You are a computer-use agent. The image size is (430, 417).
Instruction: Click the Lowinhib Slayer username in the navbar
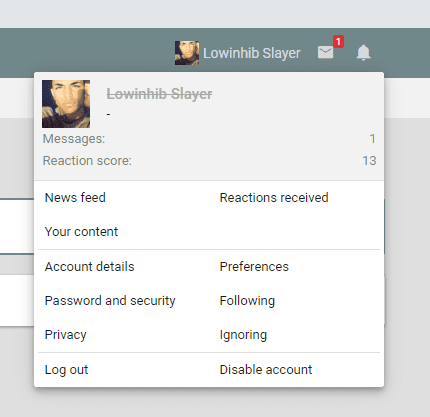click(x=252, y=53)
